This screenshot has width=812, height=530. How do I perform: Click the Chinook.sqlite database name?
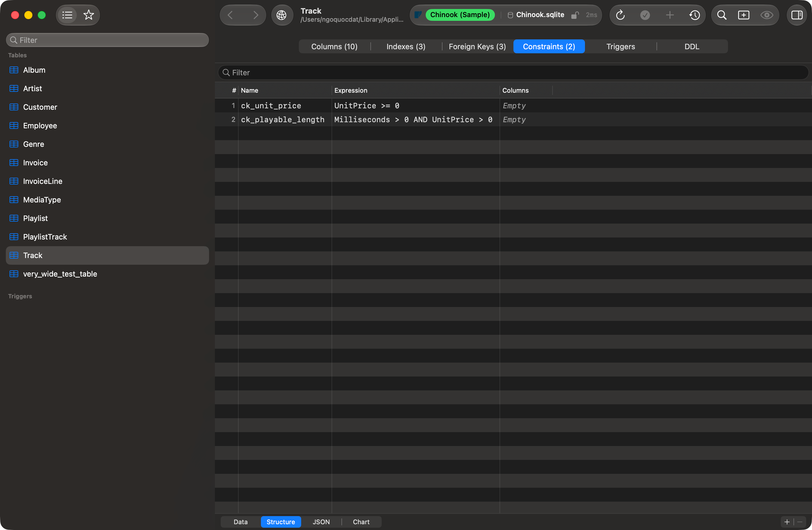pyautogui.click(x=540, y=15)
